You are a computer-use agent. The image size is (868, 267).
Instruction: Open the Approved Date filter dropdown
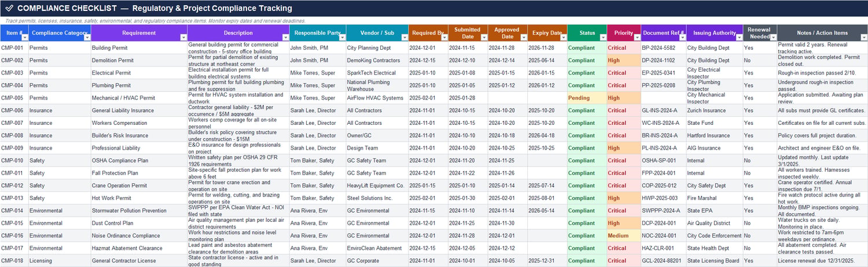(523, 37)
